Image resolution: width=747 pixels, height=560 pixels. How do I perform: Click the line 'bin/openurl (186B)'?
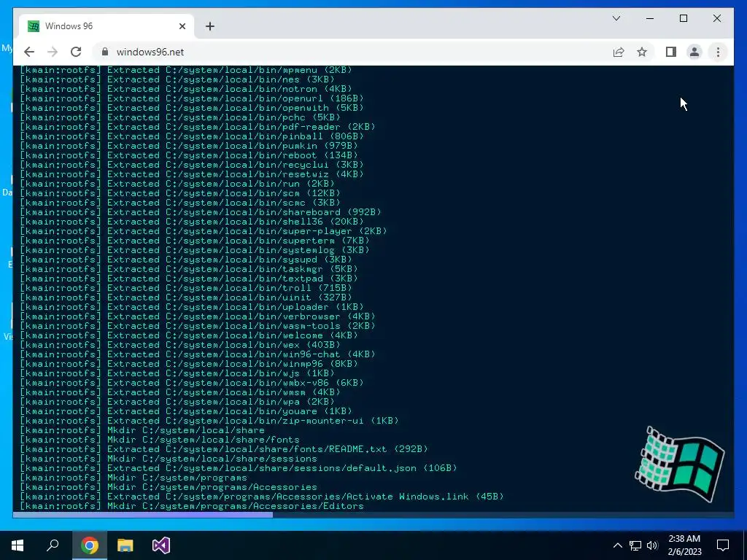[192, 98]
